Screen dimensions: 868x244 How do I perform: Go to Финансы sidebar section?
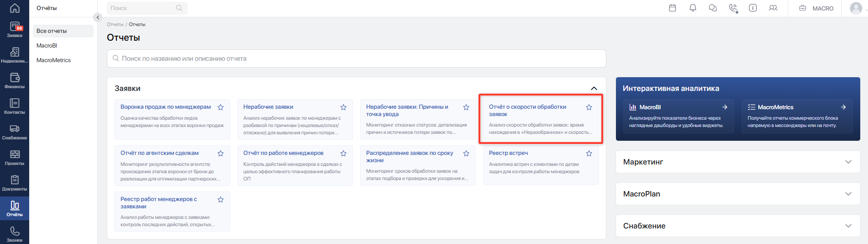[x=15, y=81]
